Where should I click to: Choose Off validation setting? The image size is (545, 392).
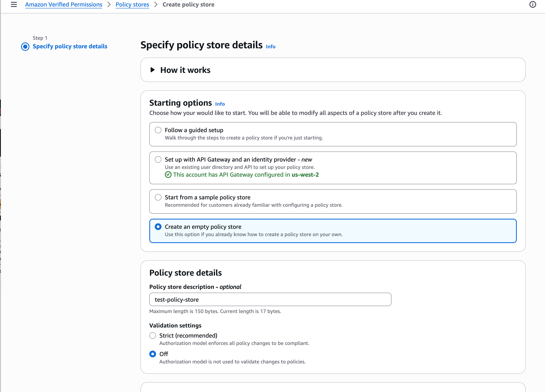pos(153,354)
